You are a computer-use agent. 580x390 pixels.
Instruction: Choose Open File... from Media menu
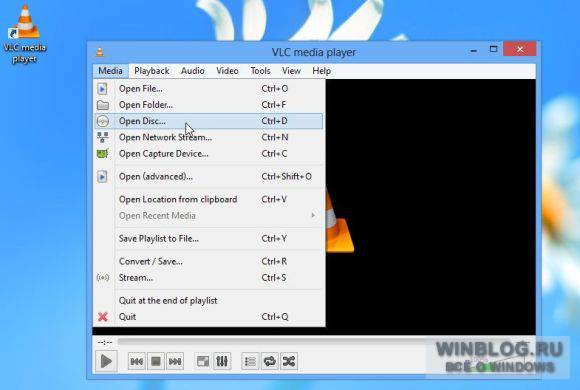pos(209,89)
